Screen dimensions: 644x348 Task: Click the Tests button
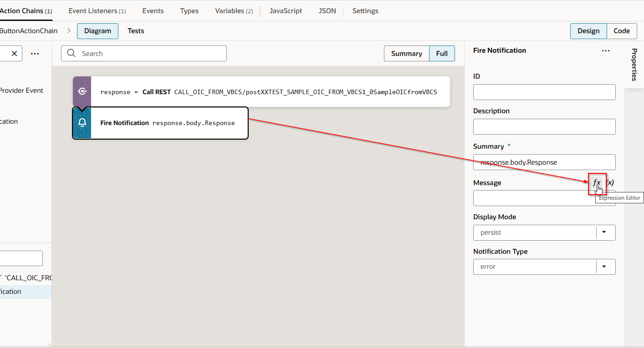(x=136, y=31)
